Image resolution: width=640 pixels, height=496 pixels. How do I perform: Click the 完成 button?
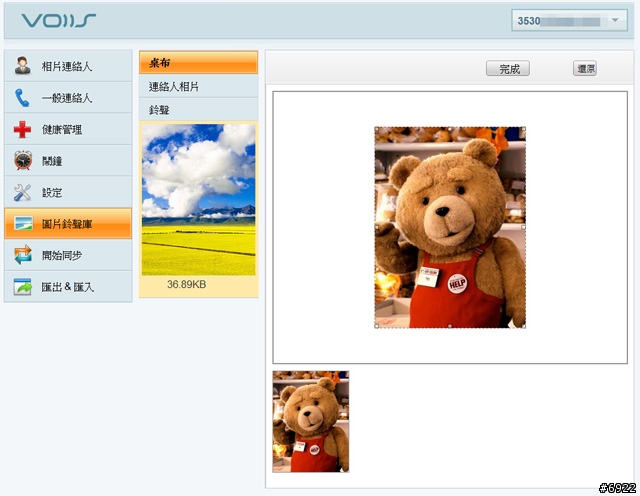508,69
